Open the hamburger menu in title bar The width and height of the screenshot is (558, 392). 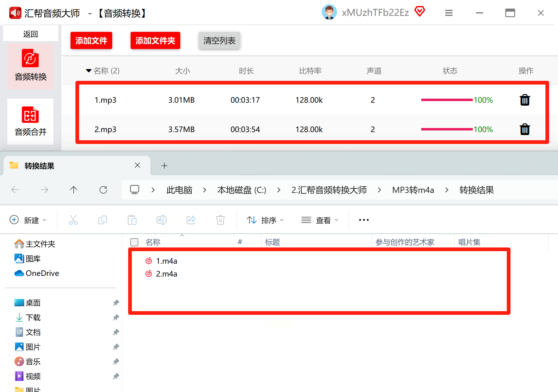pos(449,13)
